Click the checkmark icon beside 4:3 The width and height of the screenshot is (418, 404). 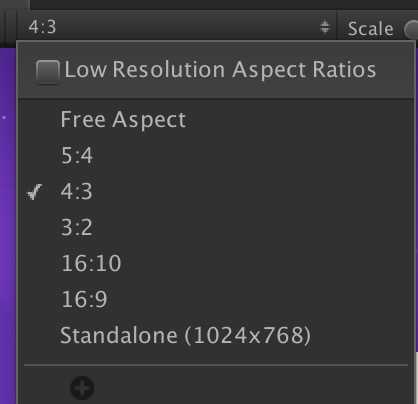tap(34, 192)
